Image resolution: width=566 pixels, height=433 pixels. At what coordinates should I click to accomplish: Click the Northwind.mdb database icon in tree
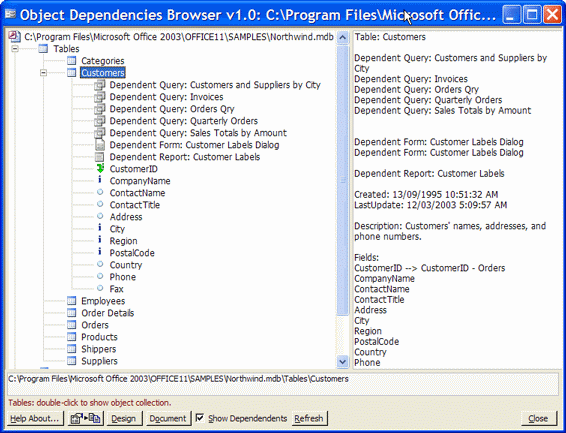(14, 36)
